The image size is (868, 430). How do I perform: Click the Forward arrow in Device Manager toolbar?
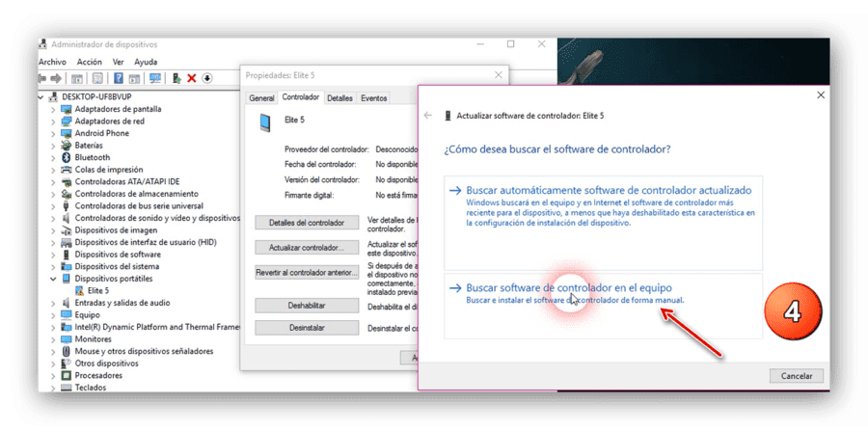tap(56, 78)
